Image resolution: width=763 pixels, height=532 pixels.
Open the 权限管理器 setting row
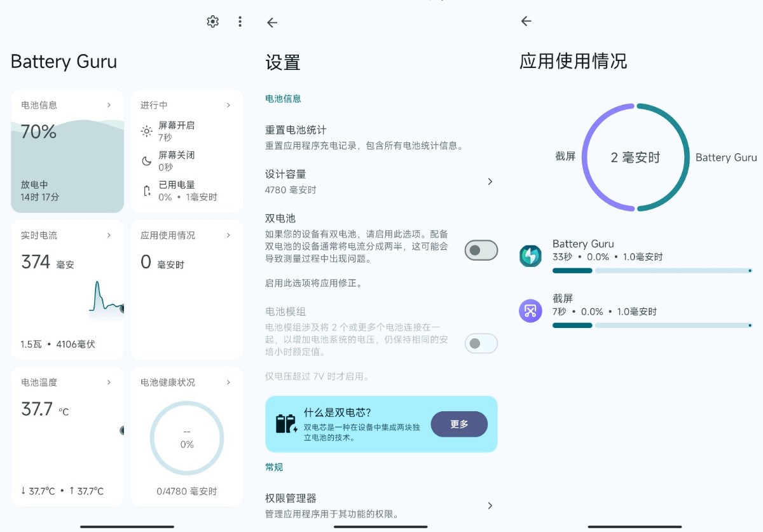pyautogui.click(x=381, y=505)
